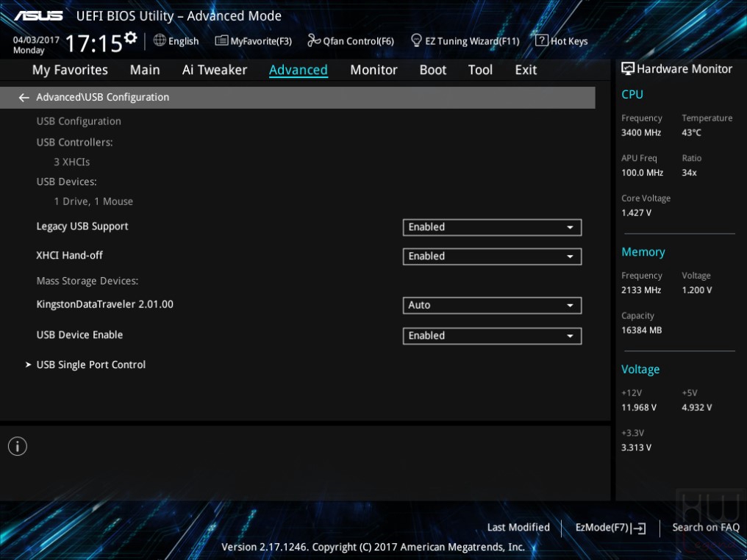Click the memory frequency 2133 MHz value
The height and width of the screenshot is (560, 747).
tap(641, 290)
